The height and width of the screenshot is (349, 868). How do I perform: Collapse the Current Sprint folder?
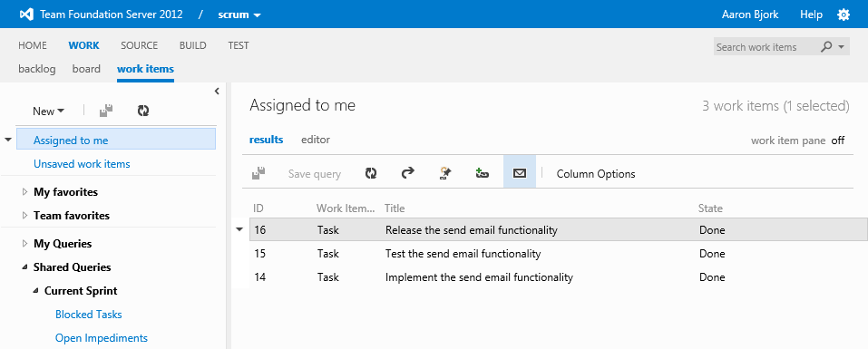click(35, 291)
